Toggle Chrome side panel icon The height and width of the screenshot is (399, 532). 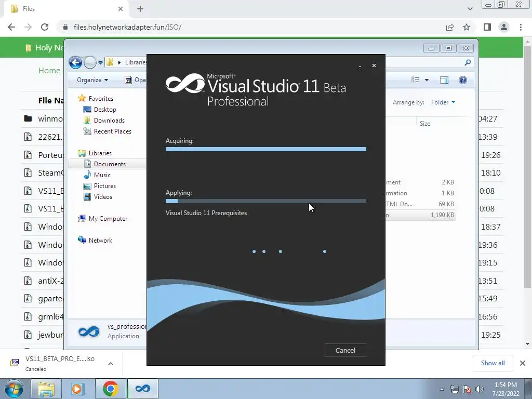[487, 27]
